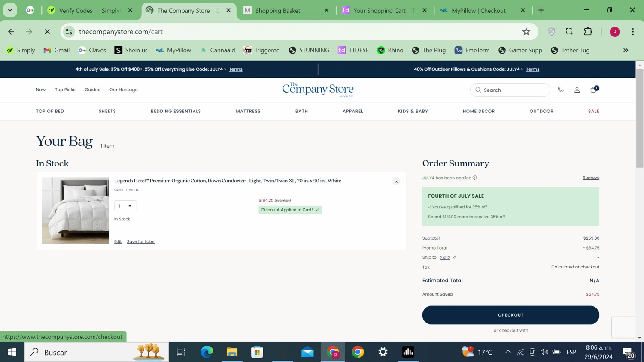This screenshot has height=362, width=644.
Task: Go back to previous page
Action: coord(11,32)
